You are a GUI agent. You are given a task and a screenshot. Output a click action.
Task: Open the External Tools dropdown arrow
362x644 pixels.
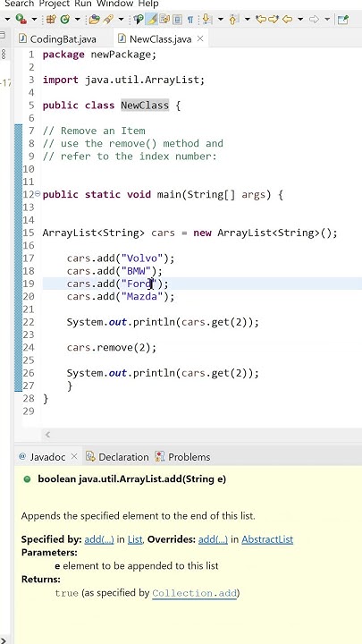pyautogui.click(x=34, y=19)
